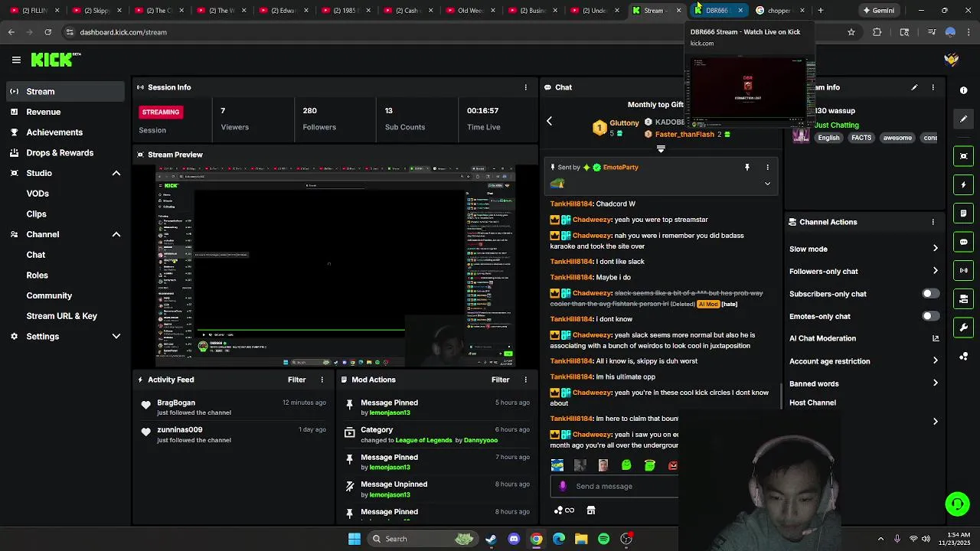Click the broadcast signal icon on right rail

pos(963,270)
